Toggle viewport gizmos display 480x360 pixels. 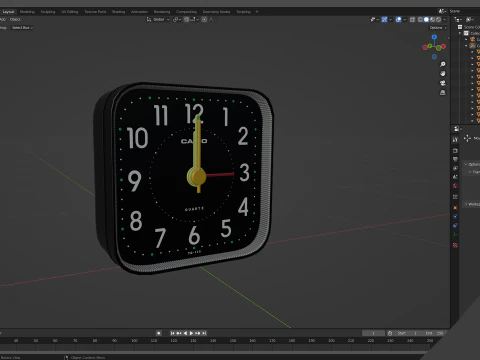[384, 20]
